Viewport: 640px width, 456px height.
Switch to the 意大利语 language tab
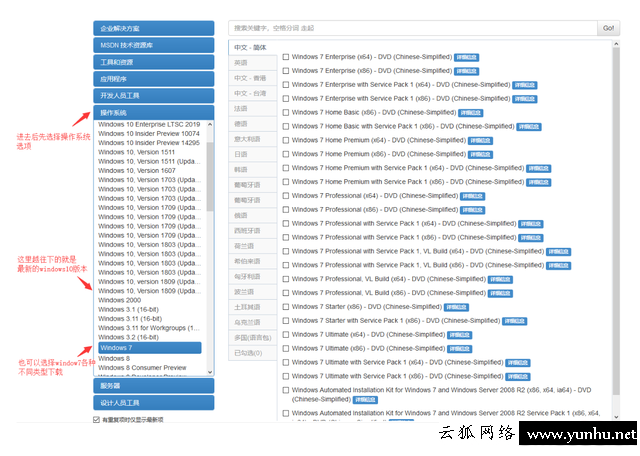[x=253, y=139]
